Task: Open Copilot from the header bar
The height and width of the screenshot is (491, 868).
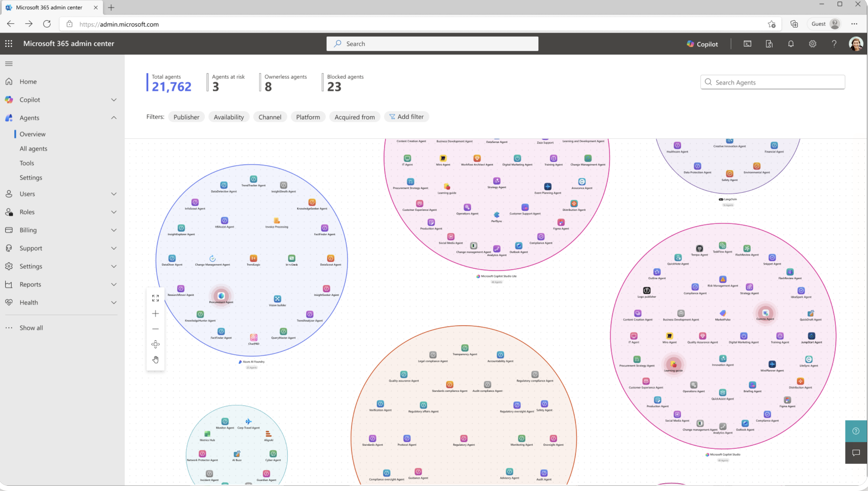Action: click(702, 44)
